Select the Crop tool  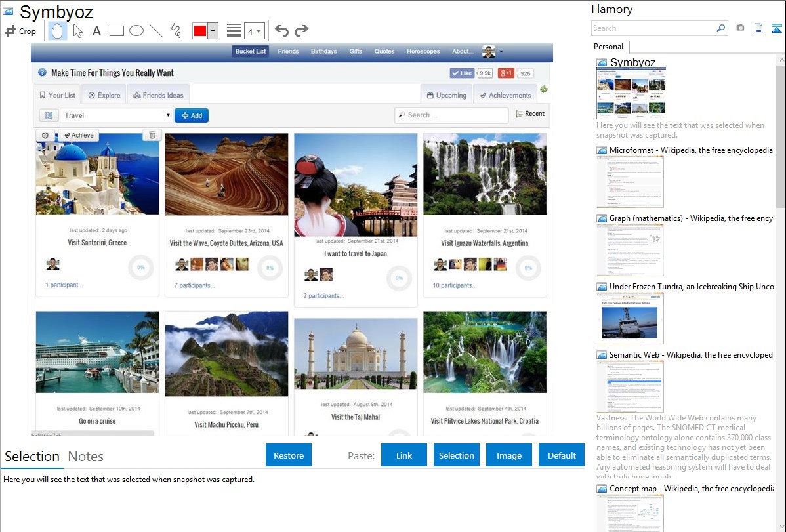point(20,31)
